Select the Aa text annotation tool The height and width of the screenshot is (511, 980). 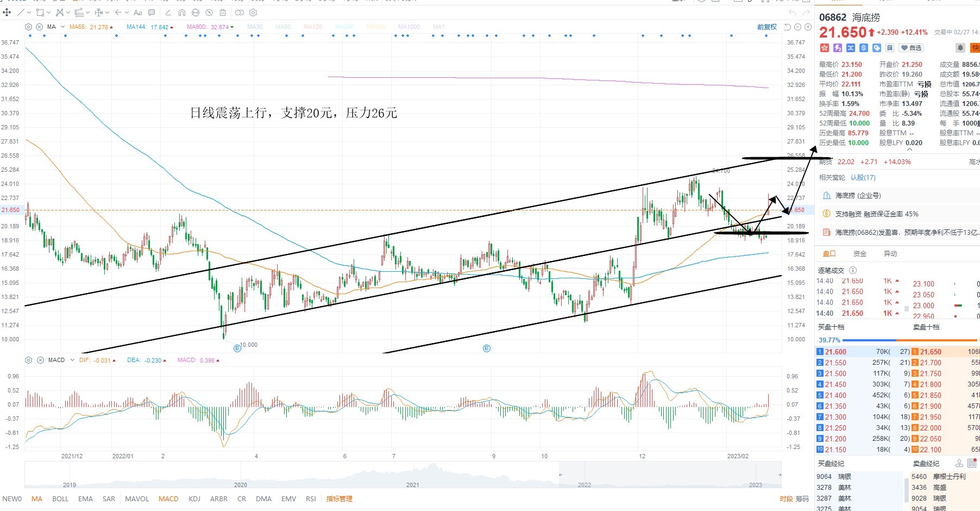pos(137,12)
